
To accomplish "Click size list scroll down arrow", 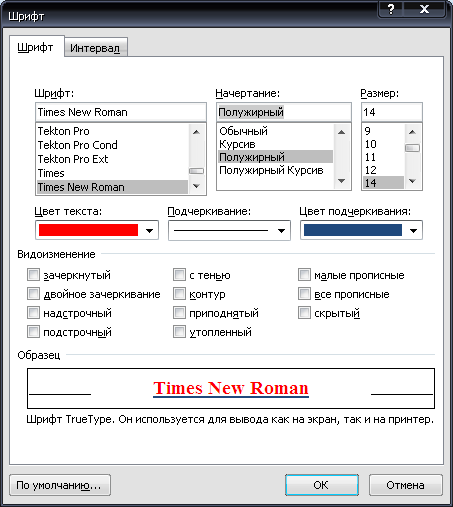I will (x=412, y=181).
